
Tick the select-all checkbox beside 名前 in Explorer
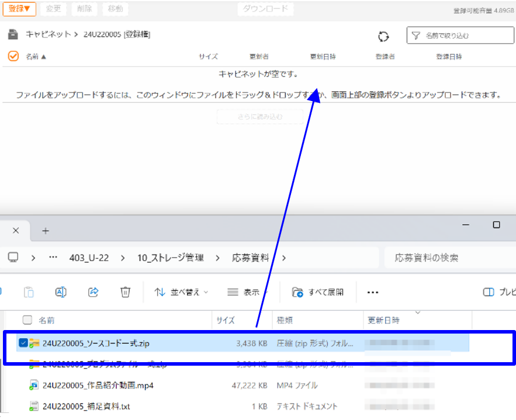[27, 320]
